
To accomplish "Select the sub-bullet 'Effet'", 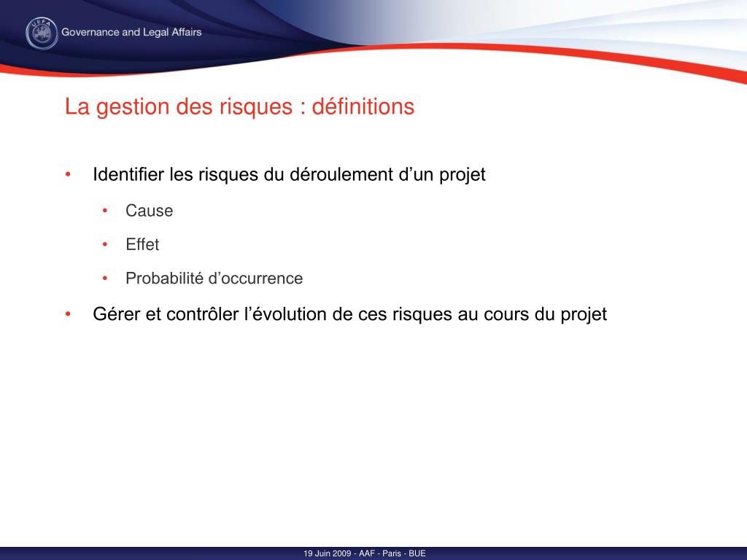I will [142, 244].
